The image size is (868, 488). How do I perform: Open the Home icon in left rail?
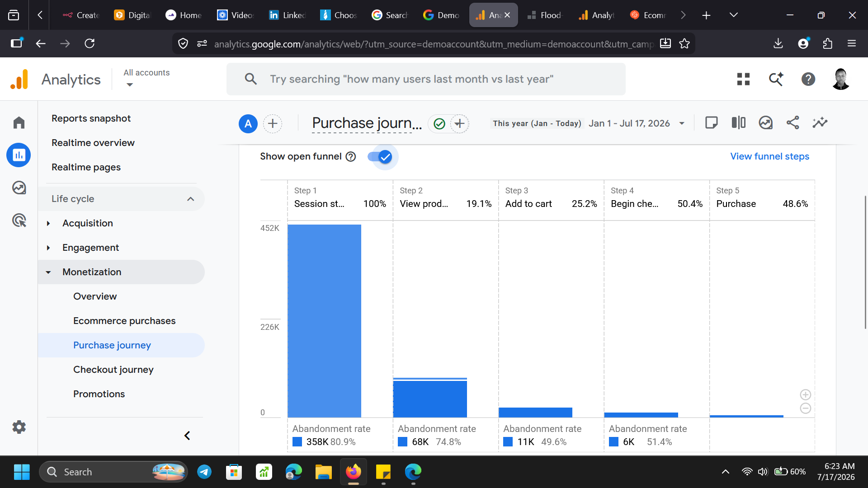(x=19, y=122)
